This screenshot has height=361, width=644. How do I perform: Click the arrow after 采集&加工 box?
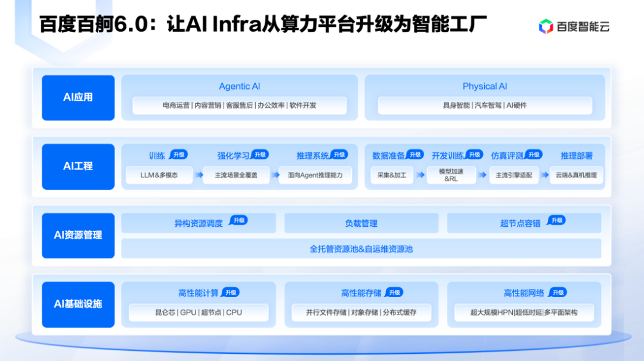(421, 175)
